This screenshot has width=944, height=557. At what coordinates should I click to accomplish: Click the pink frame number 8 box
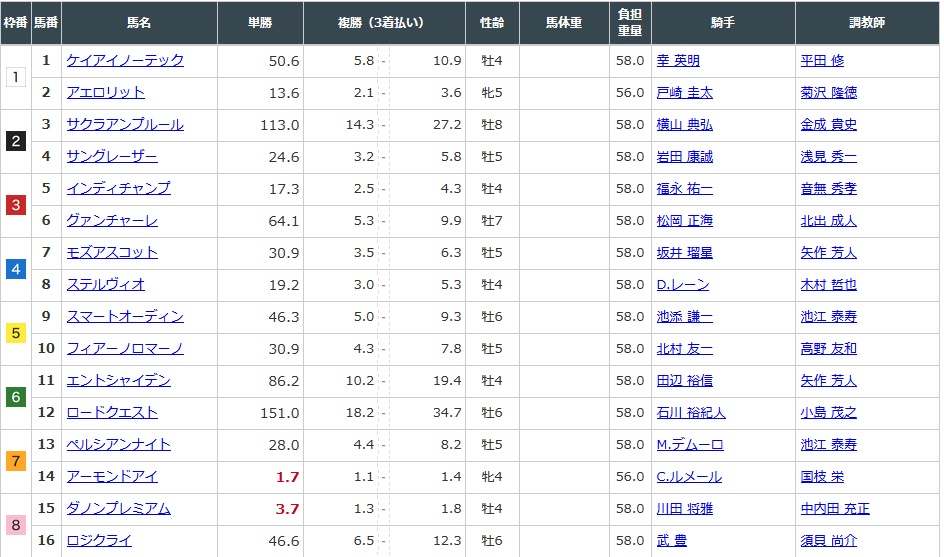click(15, 525)
